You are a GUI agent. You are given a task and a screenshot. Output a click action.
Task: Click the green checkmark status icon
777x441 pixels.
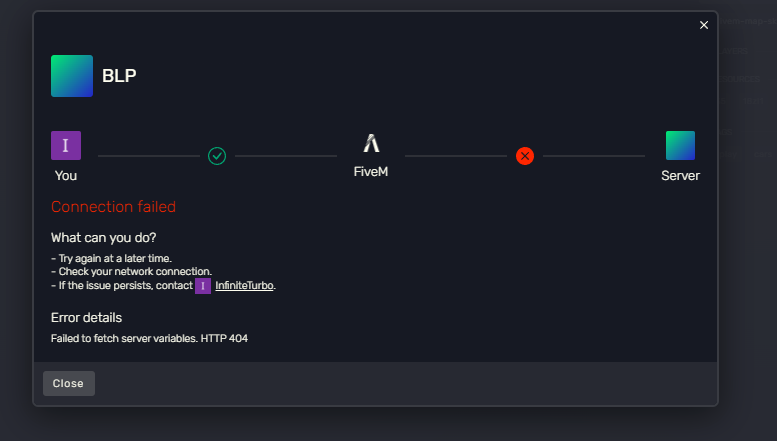(217, 156)
